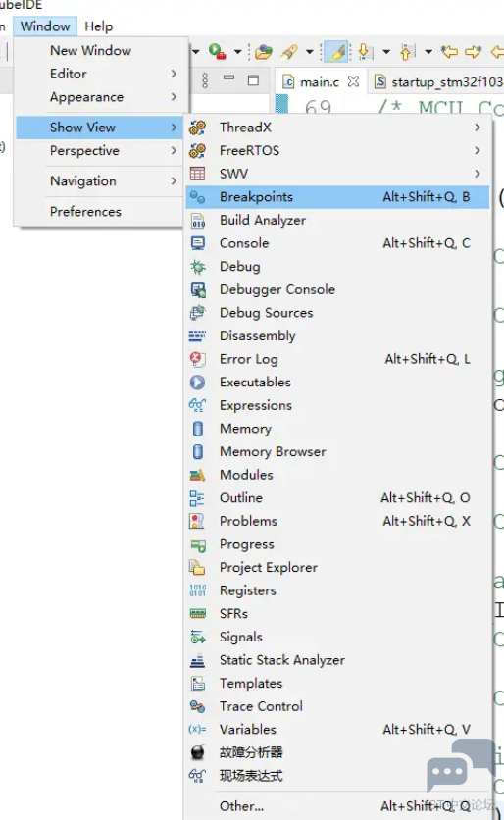The height and width of the screenshot is (820, 504).
Task: Toggle the highlighter mark occurrences button
Action: pyautogui.click(x=336, y=52)
